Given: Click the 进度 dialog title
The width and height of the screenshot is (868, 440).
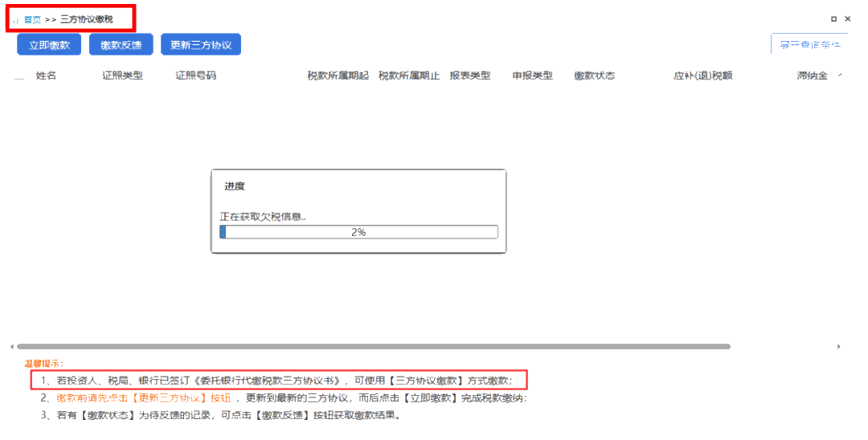Looking at the screenshot, I should pos(235,186).
